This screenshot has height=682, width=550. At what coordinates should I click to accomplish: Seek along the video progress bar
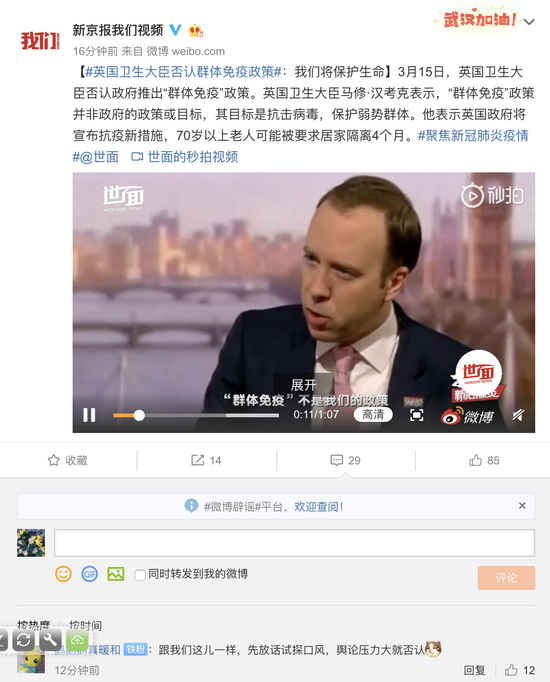196,415
